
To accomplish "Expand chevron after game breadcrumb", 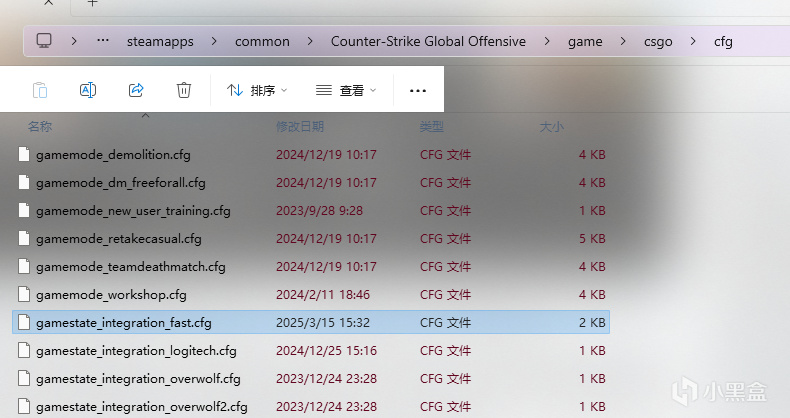I will point(623,41).
